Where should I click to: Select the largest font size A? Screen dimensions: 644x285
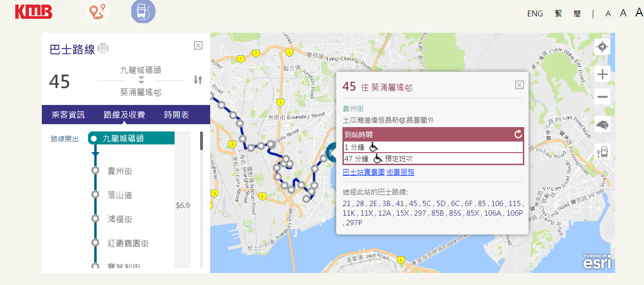point(639,13)
